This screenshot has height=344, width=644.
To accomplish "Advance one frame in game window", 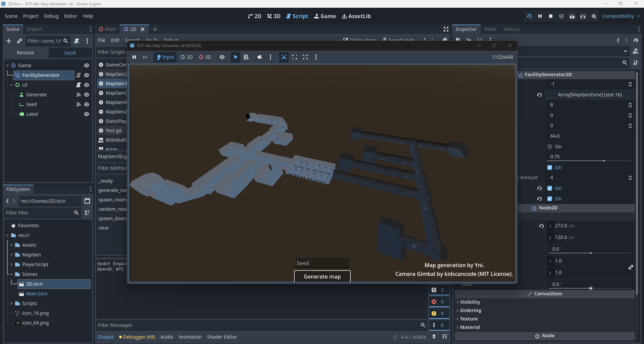I will pyautogui.click(x=145, y=57).
